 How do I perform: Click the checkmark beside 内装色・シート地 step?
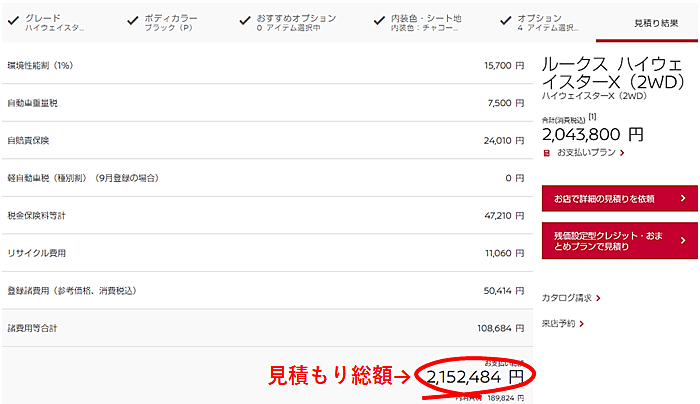380,20
